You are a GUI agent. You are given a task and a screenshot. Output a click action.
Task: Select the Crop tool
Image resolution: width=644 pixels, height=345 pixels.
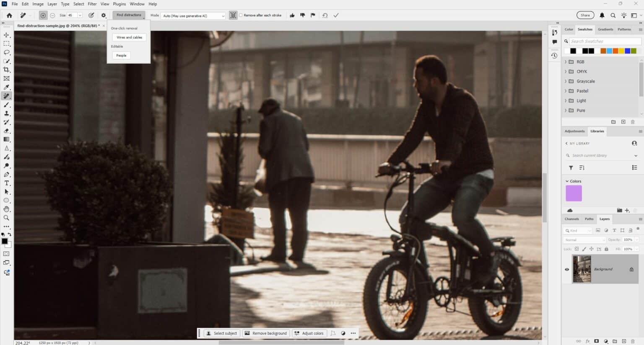click(6, 70)
